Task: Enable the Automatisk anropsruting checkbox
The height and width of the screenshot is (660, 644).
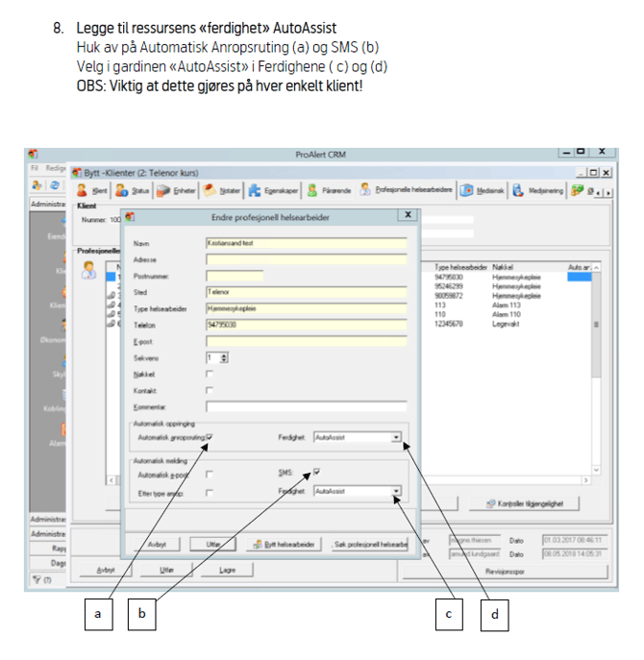Action: [x=210, y=437]
